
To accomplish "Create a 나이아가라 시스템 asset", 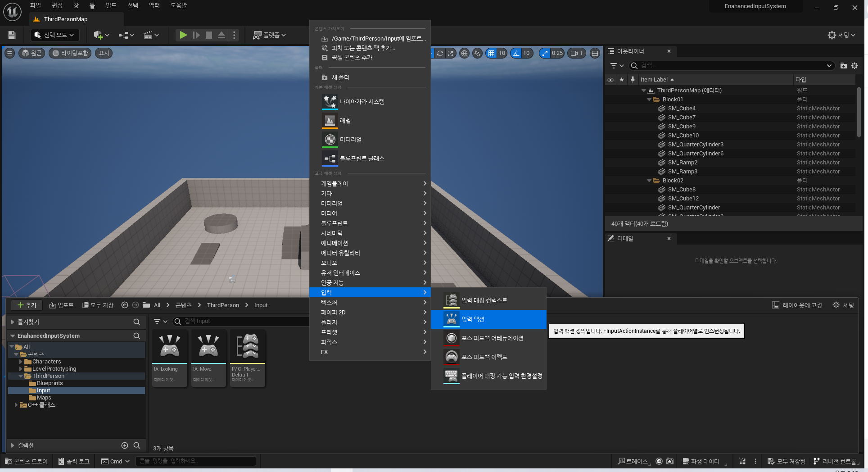I will (x=370, y=102).
